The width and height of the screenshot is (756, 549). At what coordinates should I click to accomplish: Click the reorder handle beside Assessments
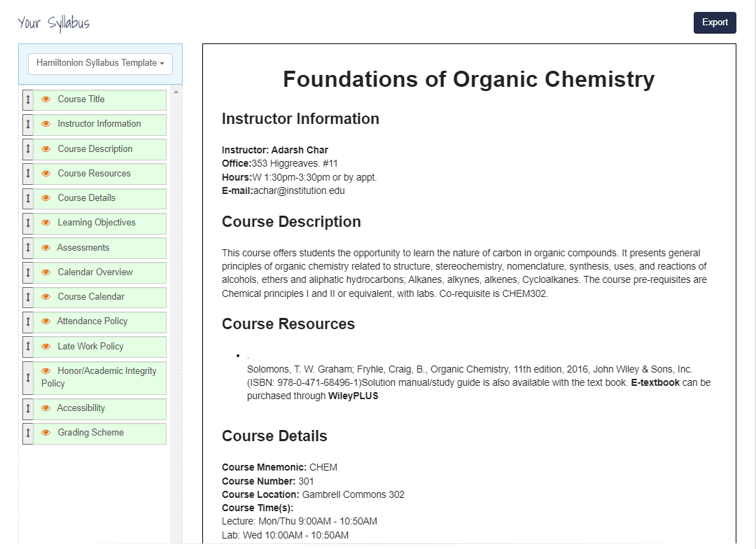pos(28,249)
